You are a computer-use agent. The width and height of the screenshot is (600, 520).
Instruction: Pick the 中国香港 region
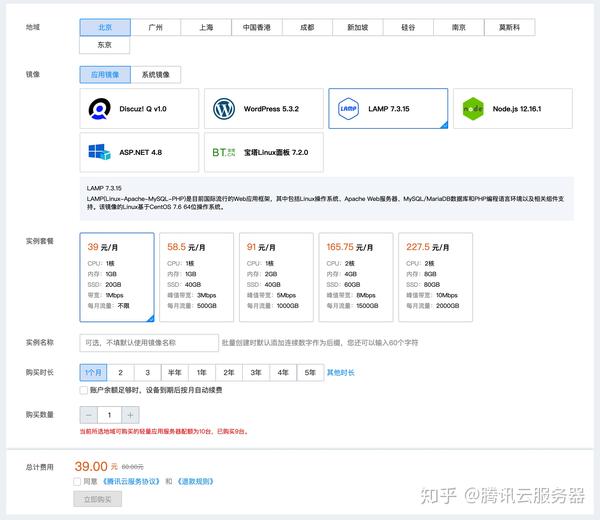coord(256,27)
